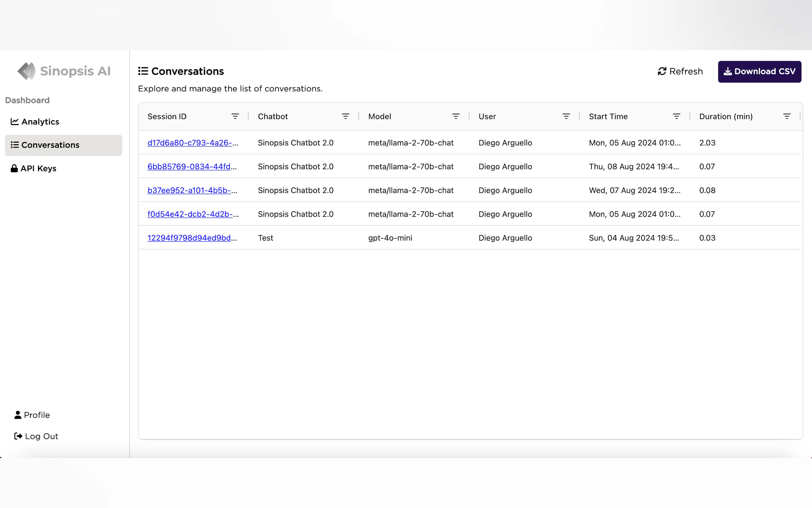Refresh the conversations list
812x508 pixels.
[x=680, y=71]
